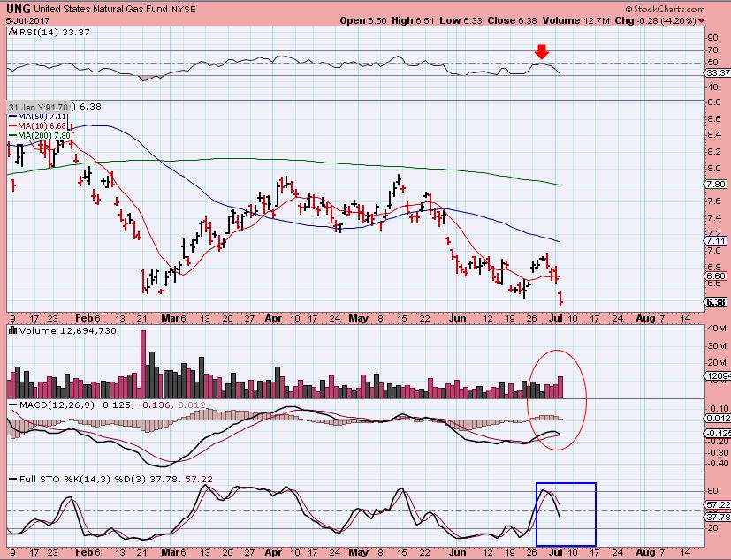The image size is (731, 560).
Task: Click the tallest volume bar in late February
Action: (x=143, y=364)
